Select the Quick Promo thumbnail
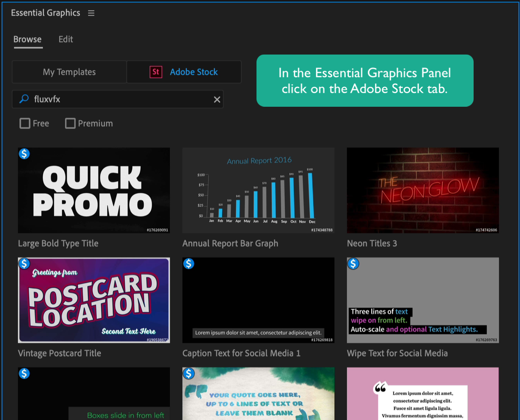This screenshot has height=420, width=520. 94,191
